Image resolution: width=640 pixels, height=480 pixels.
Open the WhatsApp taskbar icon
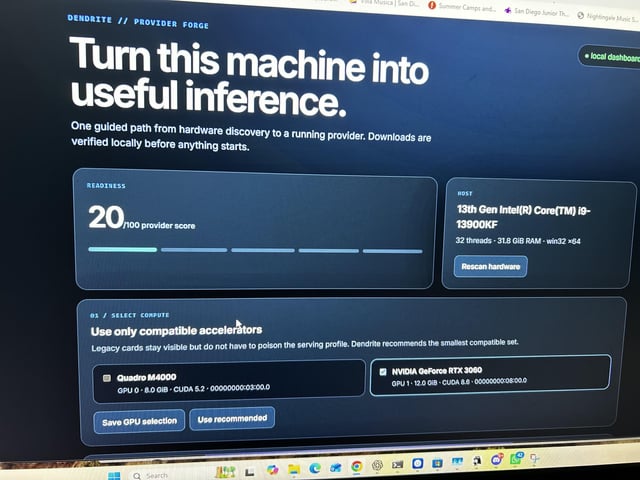515,460
